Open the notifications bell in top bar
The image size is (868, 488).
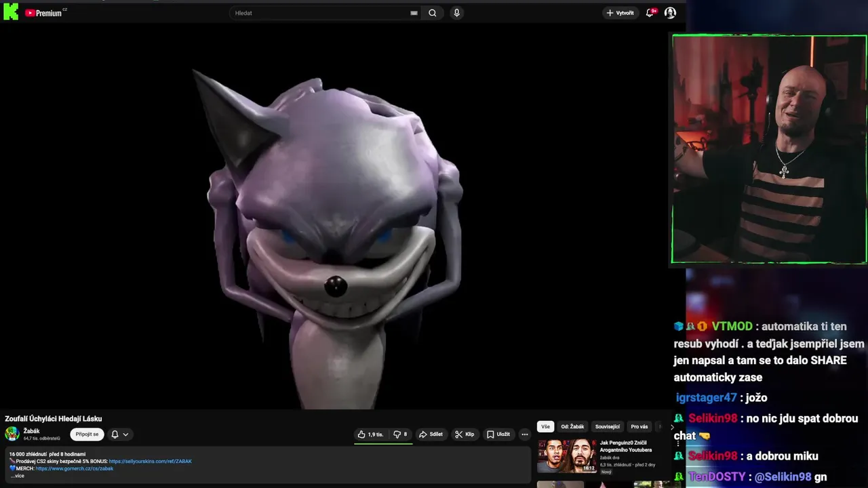pos(650,13)
